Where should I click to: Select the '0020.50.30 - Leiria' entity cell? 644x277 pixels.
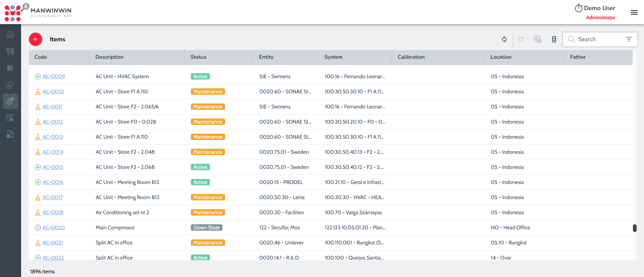(282, 197)
